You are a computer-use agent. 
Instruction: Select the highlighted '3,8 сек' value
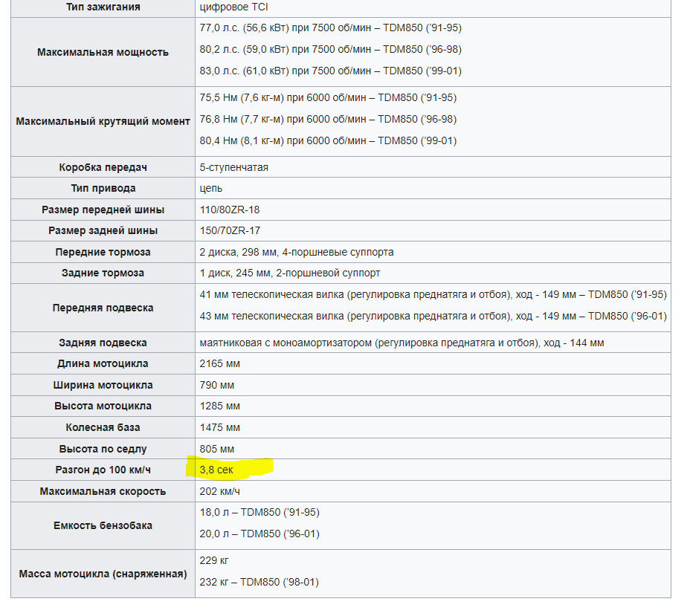tap(216, 470)
